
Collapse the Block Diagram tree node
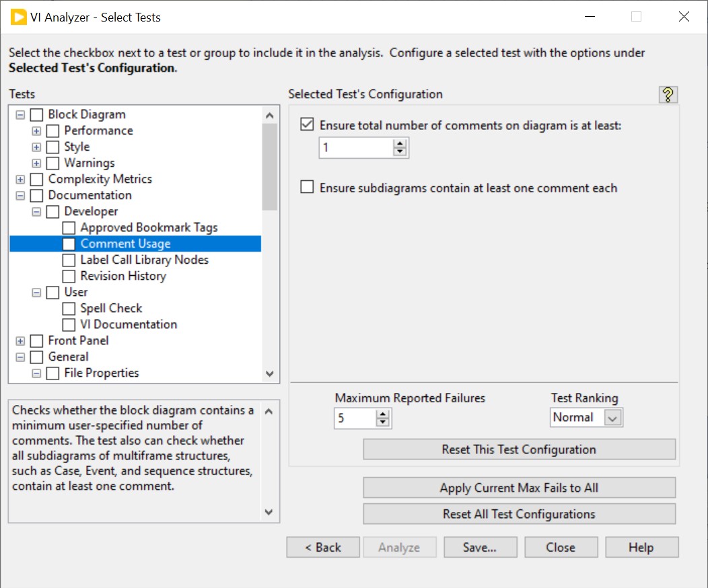point(20,114)
